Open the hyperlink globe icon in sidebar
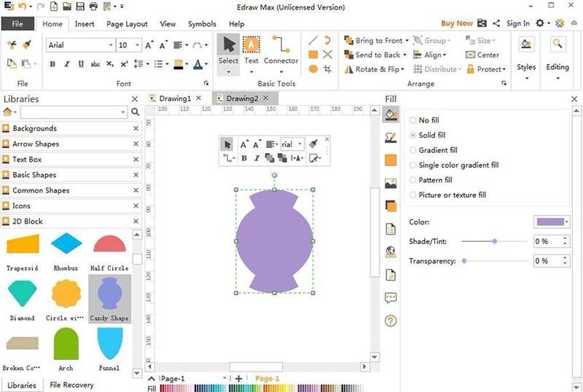Image resolution: width=583 pixels, height=392 pixels. (x=391, y=252)
